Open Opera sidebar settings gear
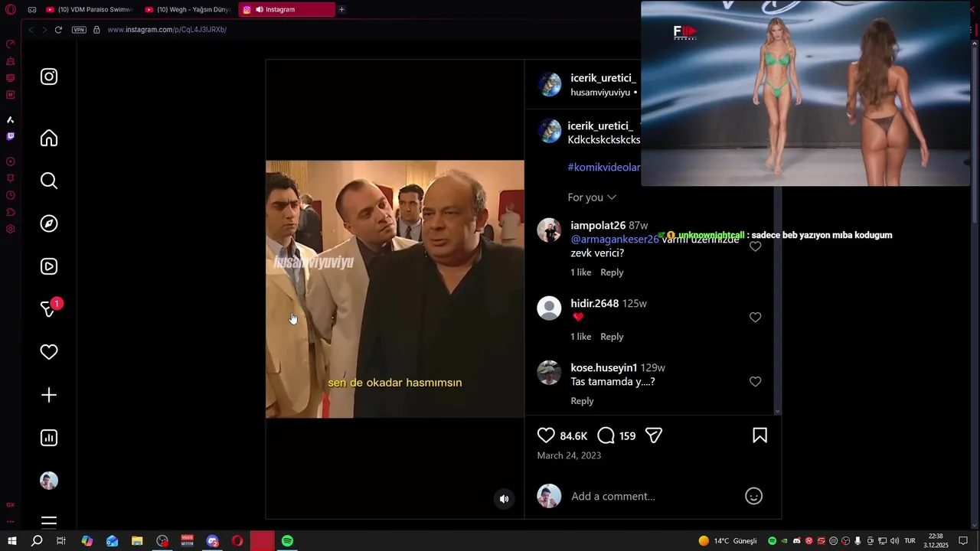 coord(10,229)
